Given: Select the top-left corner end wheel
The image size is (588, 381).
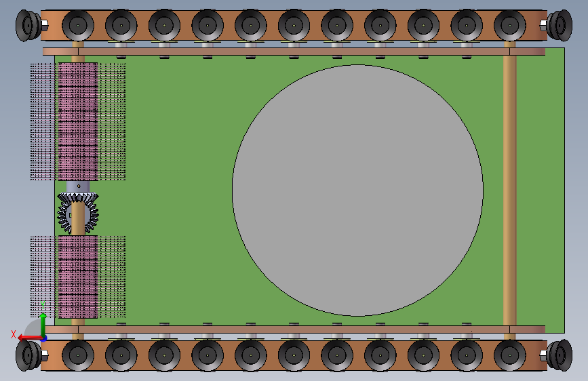Looking at the screenshot, I should click(28, 25).
